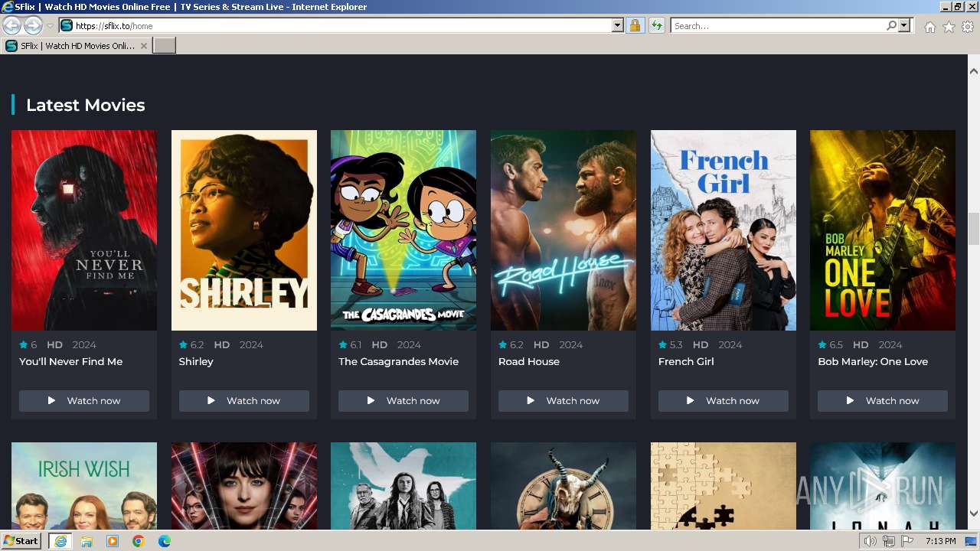Viewport: 980px width, 551px height.
Task: Open the Bob Marley: One Love title link
Action: 873,361
